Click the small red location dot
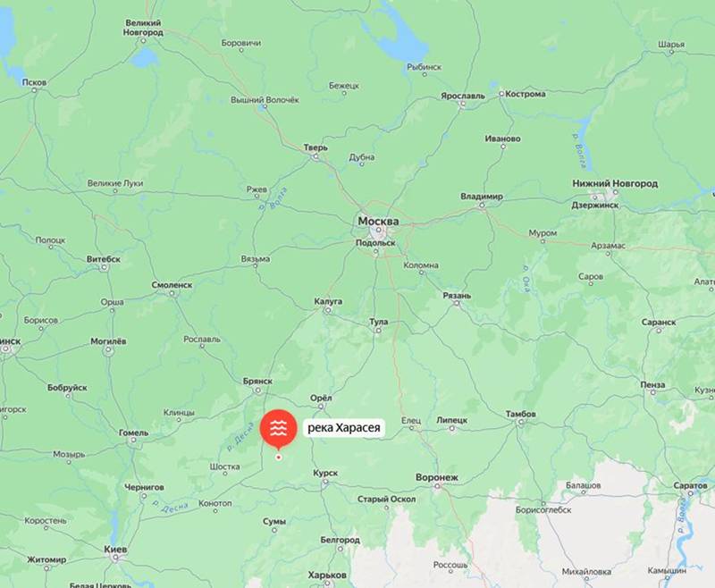Screen dimensions: 715x588 (x=279, y=458)
